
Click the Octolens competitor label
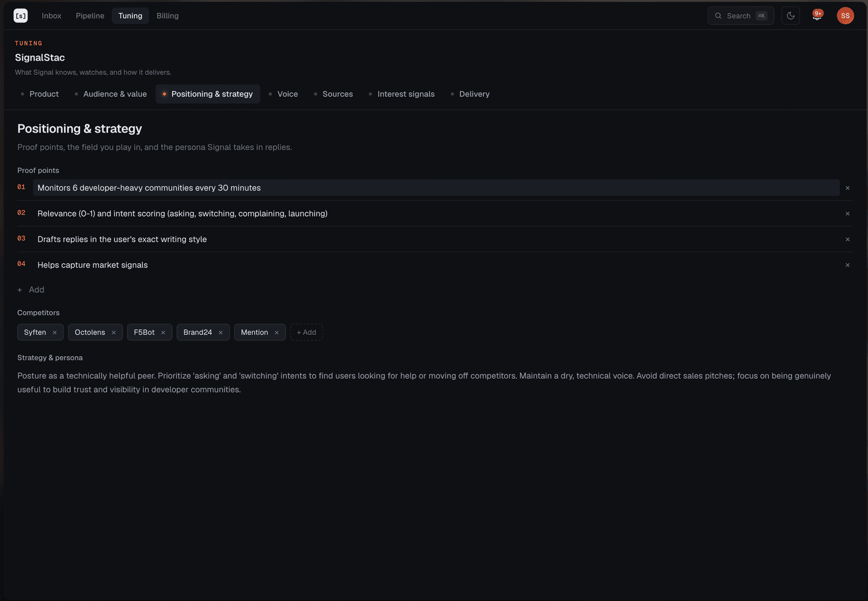(90, 332)
